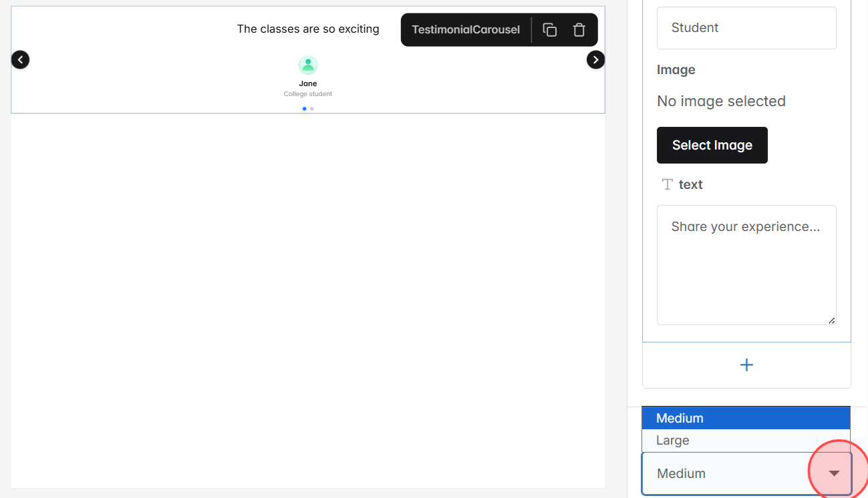The width and height of the screenshot is (868, 498).
Task: Click the TestimonialCarousel label in the toolbar
Action: click(466, 29)
